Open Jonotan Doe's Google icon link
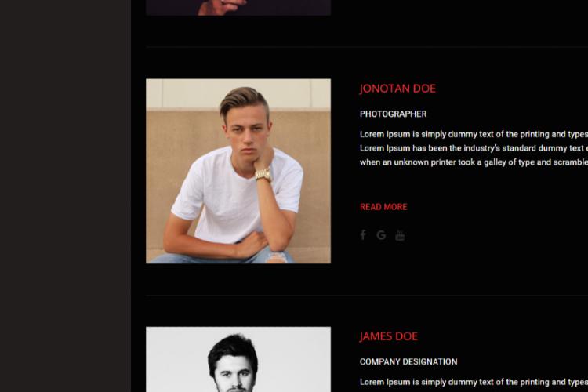Screen dimensions: 588x392 pyautogui.click(x=381, y=235)
